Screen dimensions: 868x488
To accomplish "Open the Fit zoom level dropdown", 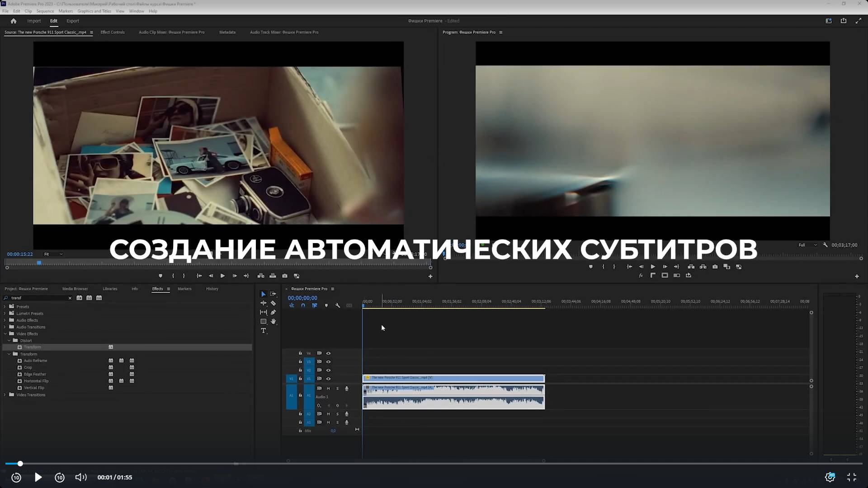I will coord(53,254).
